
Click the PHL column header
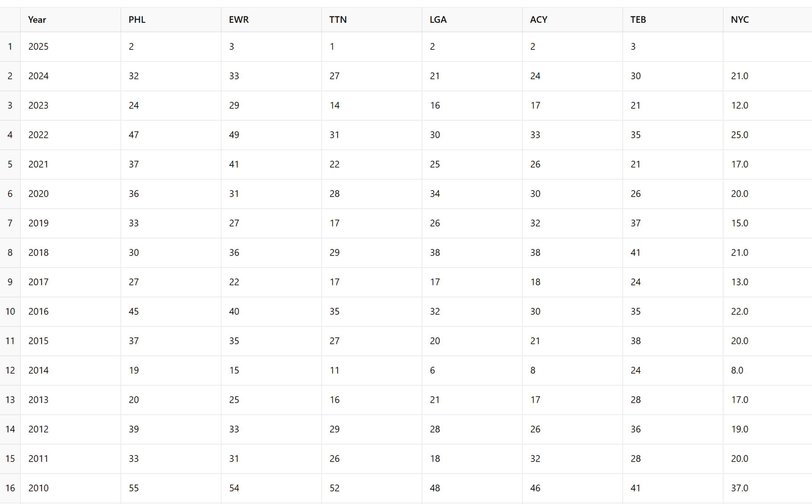point(171,20)
